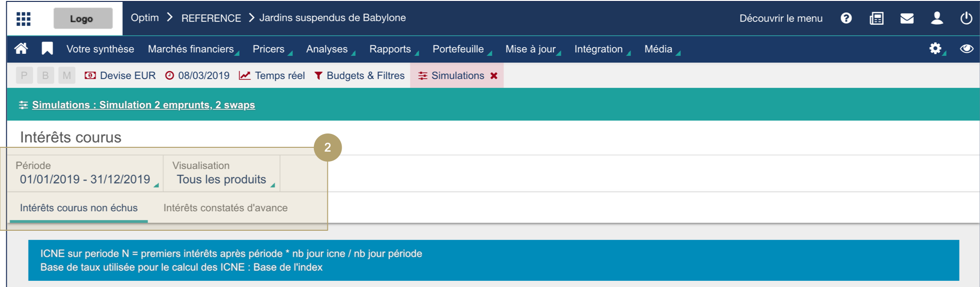
Task: Click the banknote icon beside Devise
Action: click(90, 75)
